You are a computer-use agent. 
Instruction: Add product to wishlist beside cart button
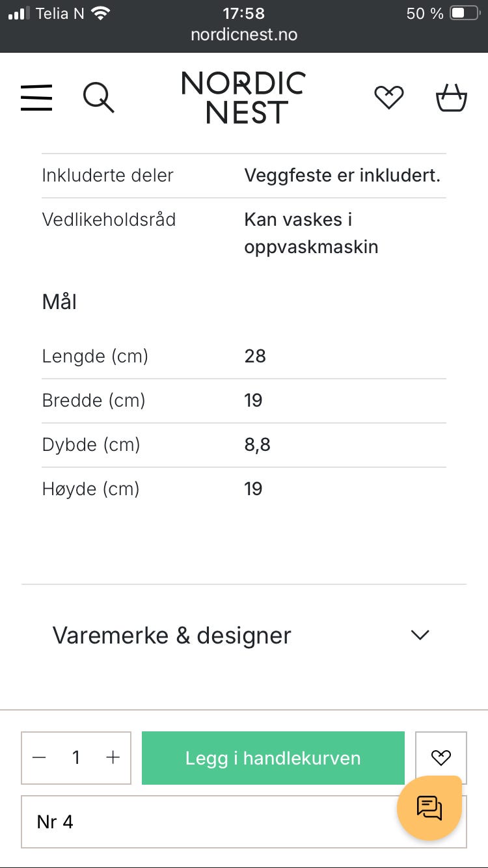tap(441, 757)
